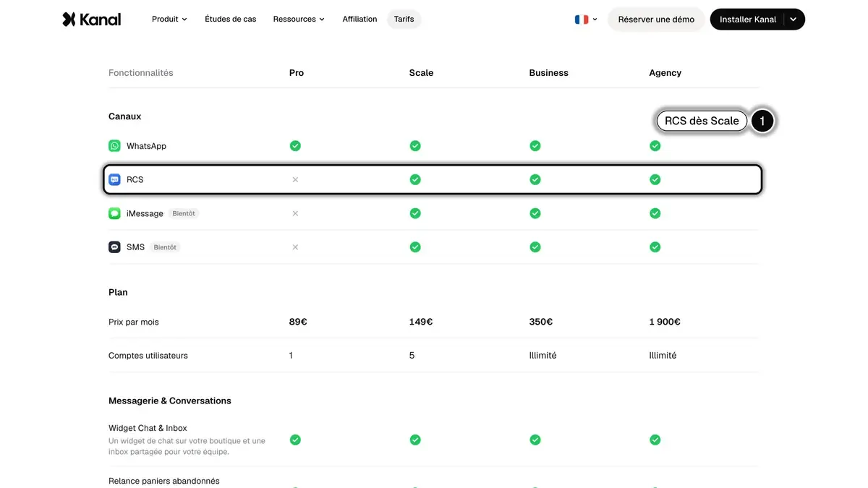Click RCS checkmark in Scale column
868x488 pixels.
point(415,179)
